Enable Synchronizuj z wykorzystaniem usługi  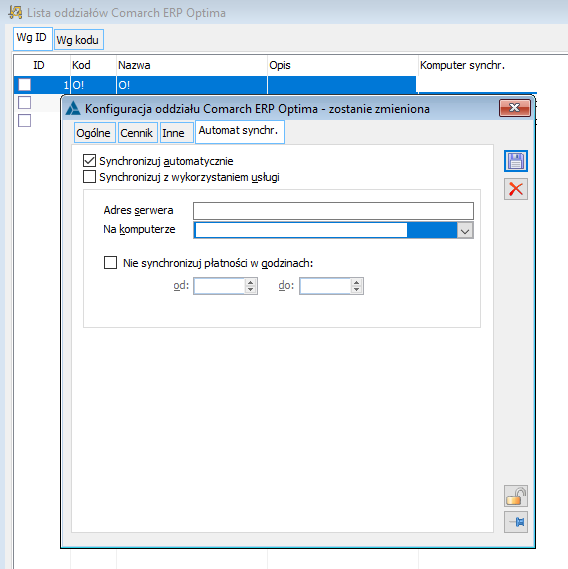click(89, 177)
